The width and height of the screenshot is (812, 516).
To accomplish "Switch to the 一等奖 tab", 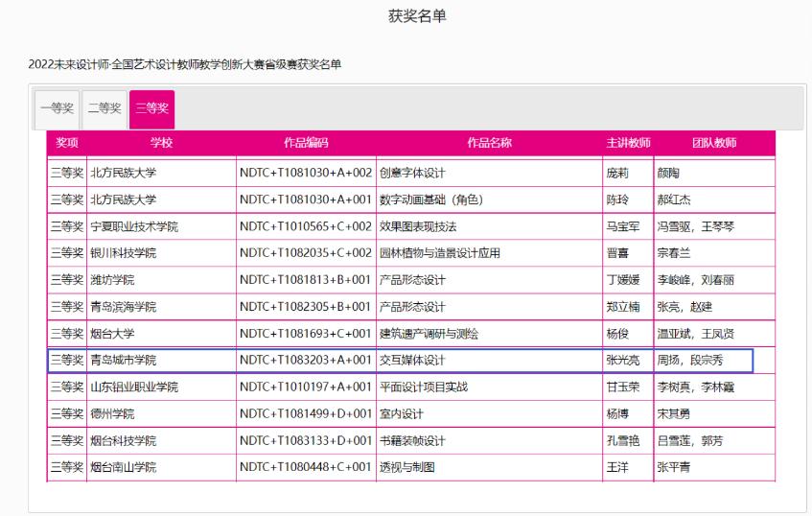I will coord(57,108).
